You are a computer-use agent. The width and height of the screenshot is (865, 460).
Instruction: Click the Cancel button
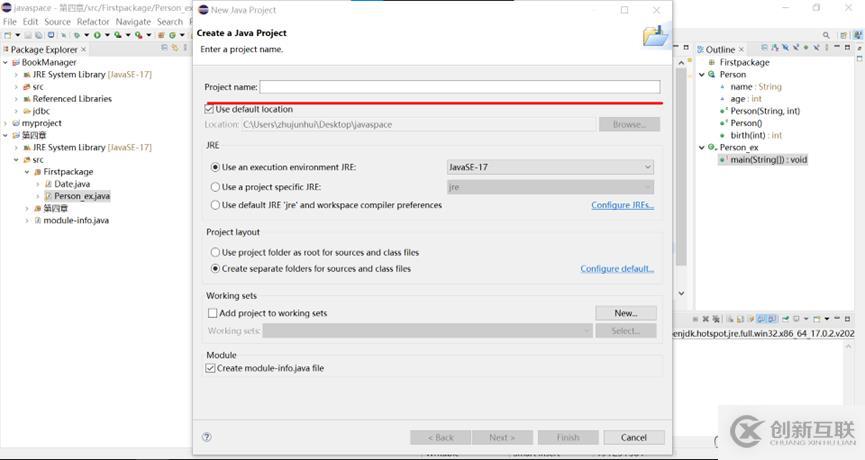(x=634, y=437)
